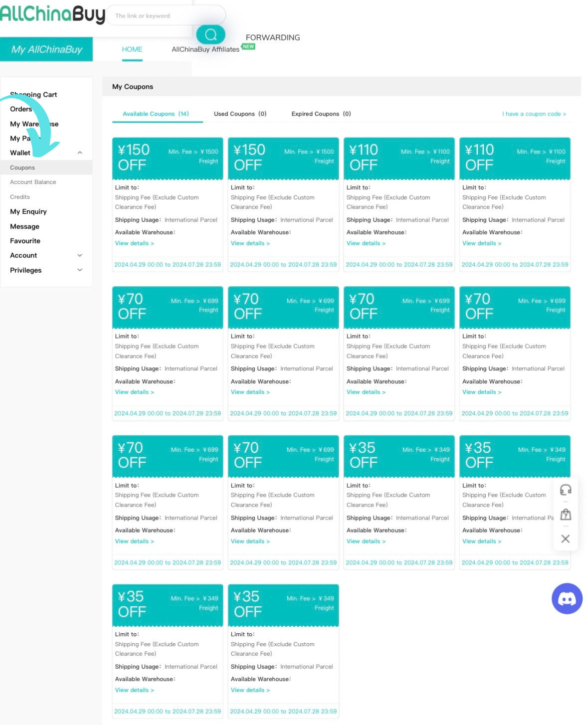This screenshot has height=725, width=588.
Task: Go to FORWARDING page
Action: 273,37
